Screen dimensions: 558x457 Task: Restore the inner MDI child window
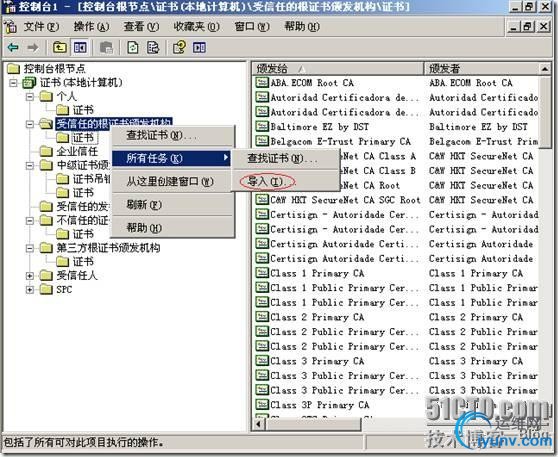(528, 26)
